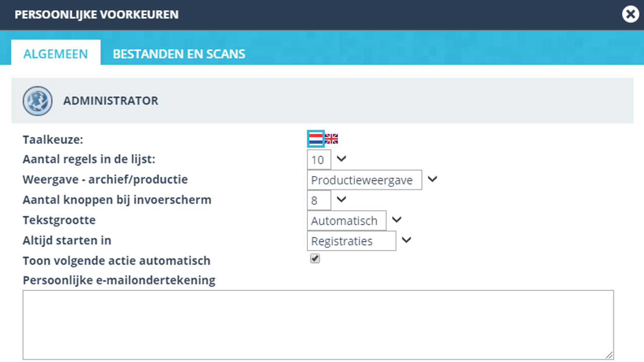Click the '10' value field for list rows

point(319,159)
